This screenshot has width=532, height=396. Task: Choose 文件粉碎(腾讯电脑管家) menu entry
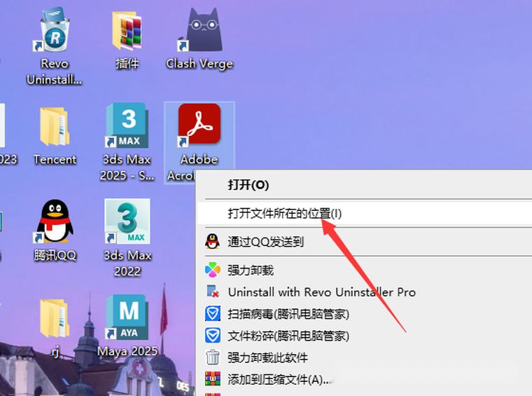pyautogui.click(x=288, y=336)
